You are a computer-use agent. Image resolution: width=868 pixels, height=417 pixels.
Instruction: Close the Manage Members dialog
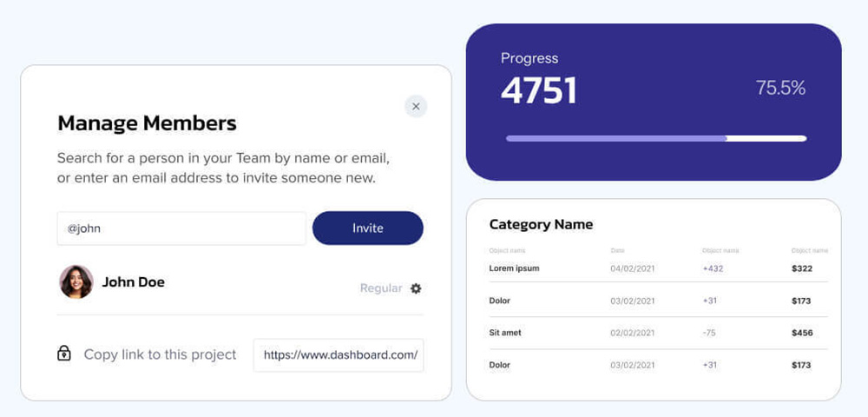pyautogui.click(x=416, y=106)
